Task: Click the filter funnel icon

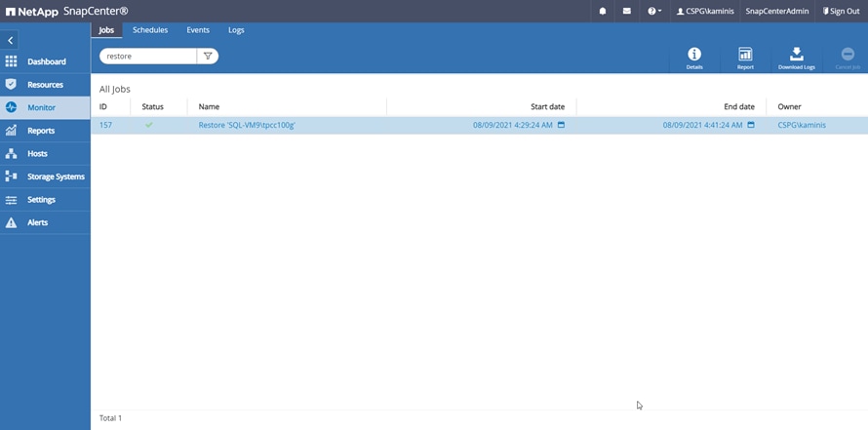Action: 208,56
